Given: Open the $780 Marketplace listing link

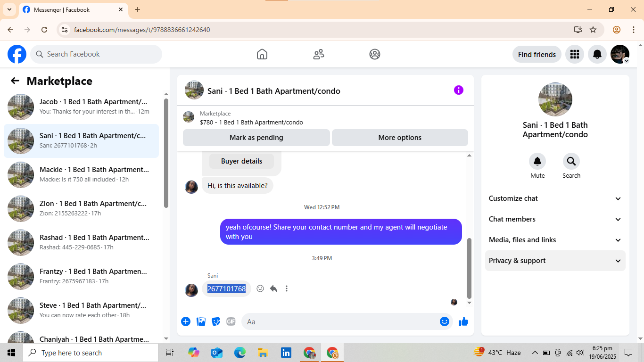Looking at the screenshot, I should [x=251, y=122].
